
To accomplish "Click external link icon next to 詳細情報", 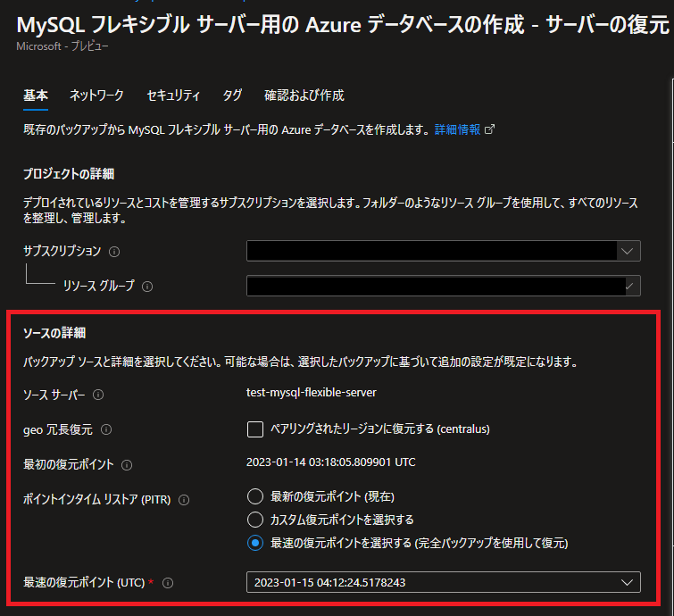I will 489,129.
